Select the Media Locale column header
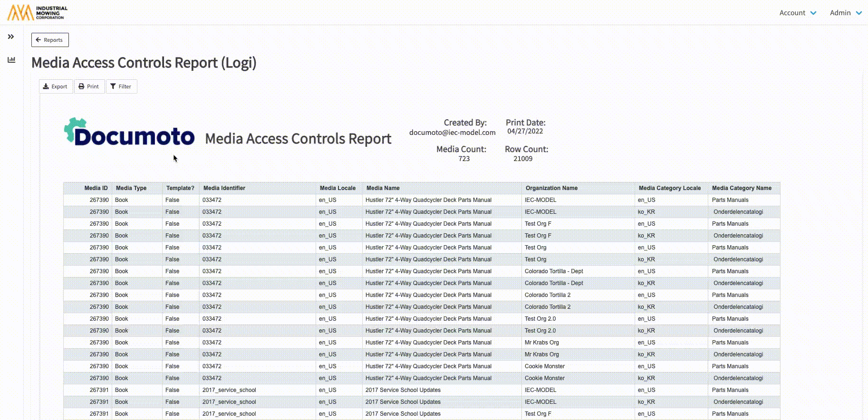This screenshot has height=420, width=868. point(338,188)
